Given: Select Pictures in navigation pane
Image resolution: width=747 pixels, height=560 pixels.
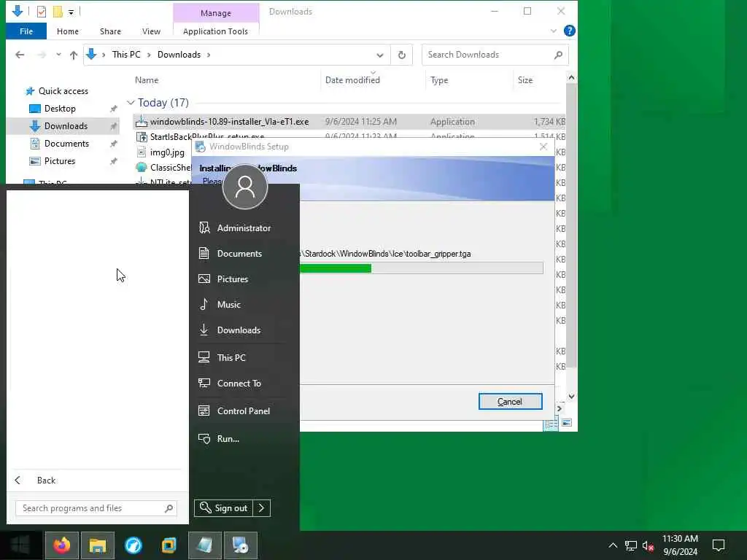Looking at the screenshot, I should (60, 161).
